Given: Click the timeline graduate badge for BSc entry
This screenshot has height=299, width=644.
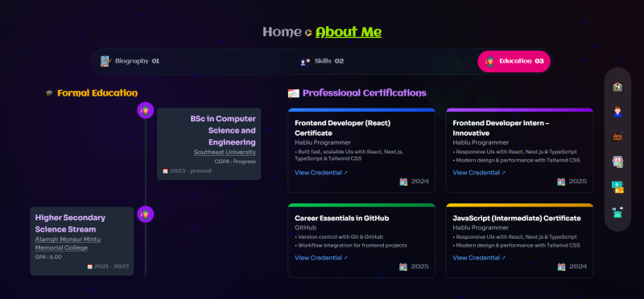Looking at the screenshot, I should tap(146, 110).
